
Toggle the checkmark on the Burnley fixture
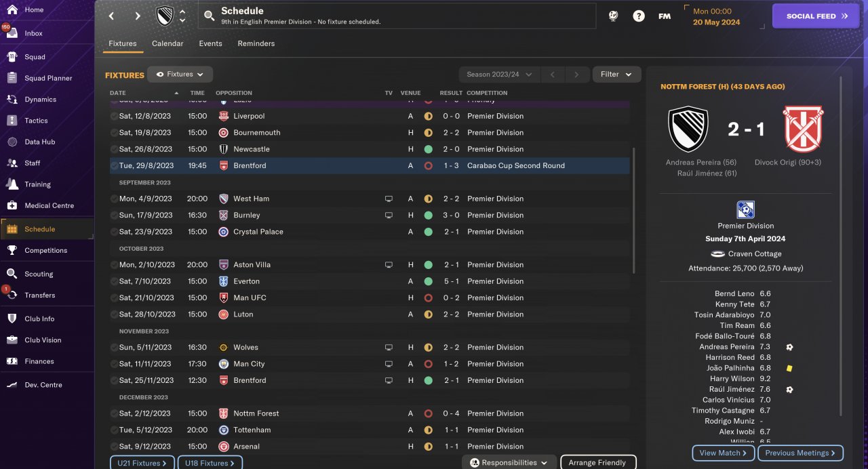[114, 216]
